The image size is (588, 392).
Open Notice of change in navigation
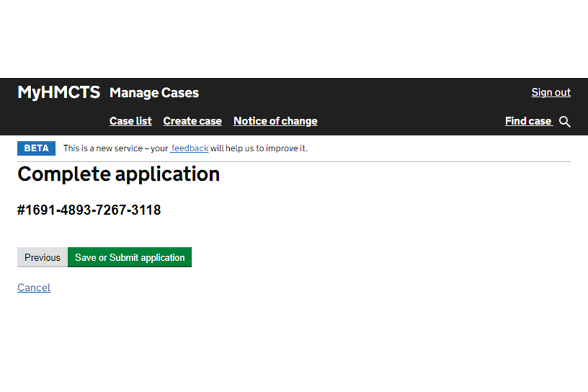click(x=275, y=121)
